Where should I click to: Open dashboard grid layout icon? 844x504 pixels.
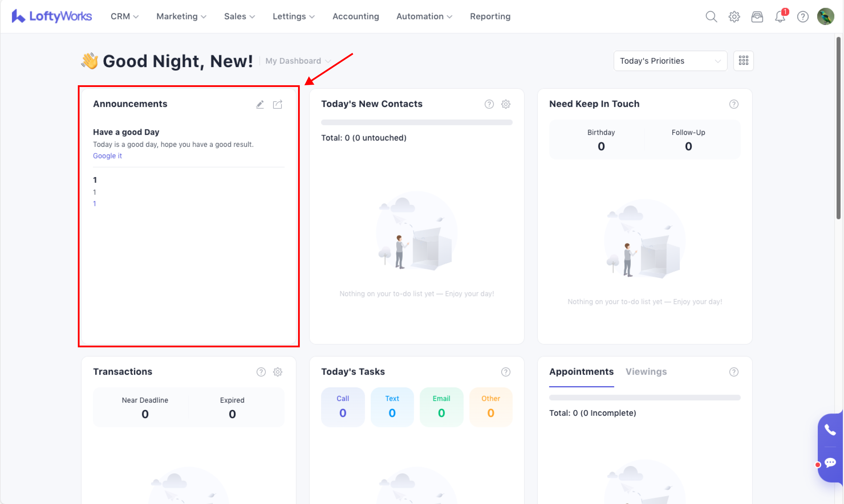(743, 61)
